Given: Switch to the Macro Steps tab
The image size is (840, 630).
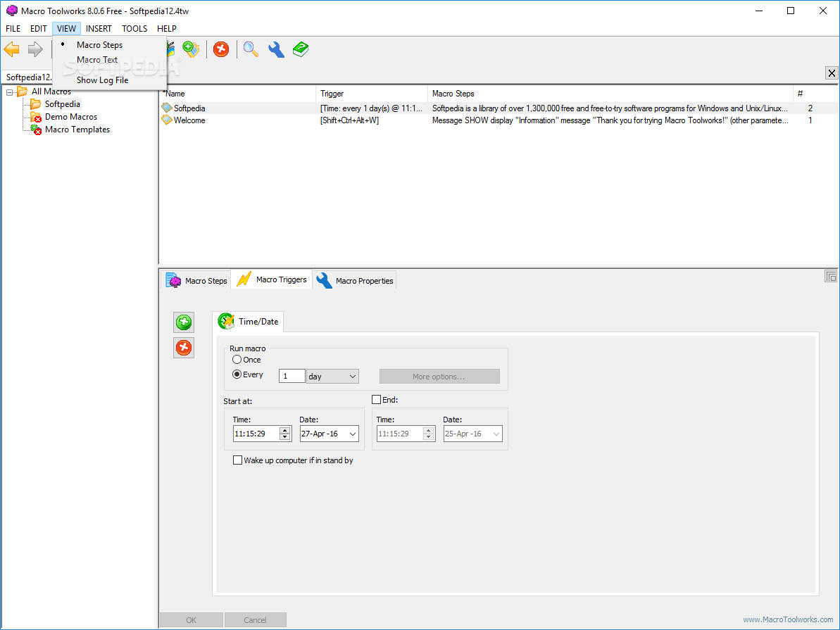Looking at the screenshot, I should [196, 280].
